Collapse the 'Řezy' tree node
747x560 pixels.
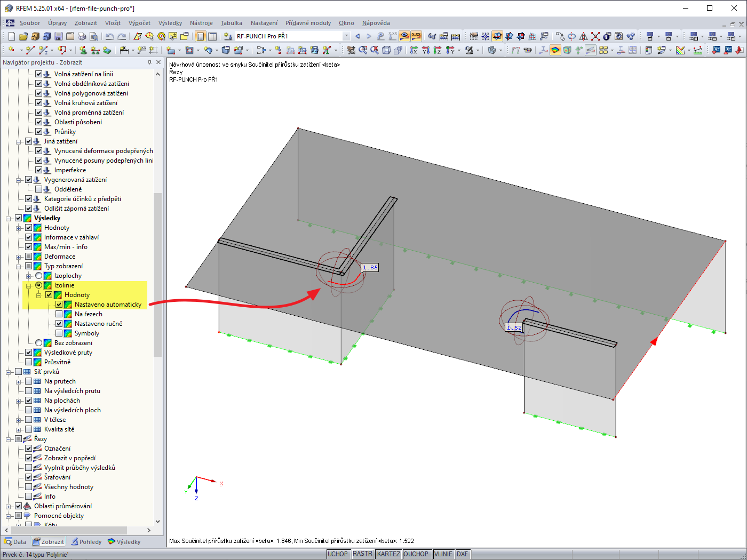[x=9, y=439]
